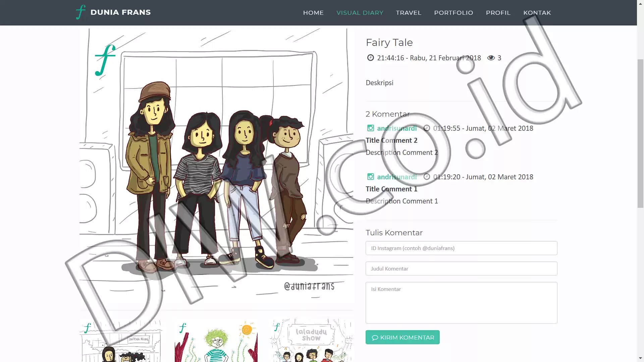Open the PORTFOLIO menu item
644x362 pixels.
pyautogui.click(x=453, y=13)
